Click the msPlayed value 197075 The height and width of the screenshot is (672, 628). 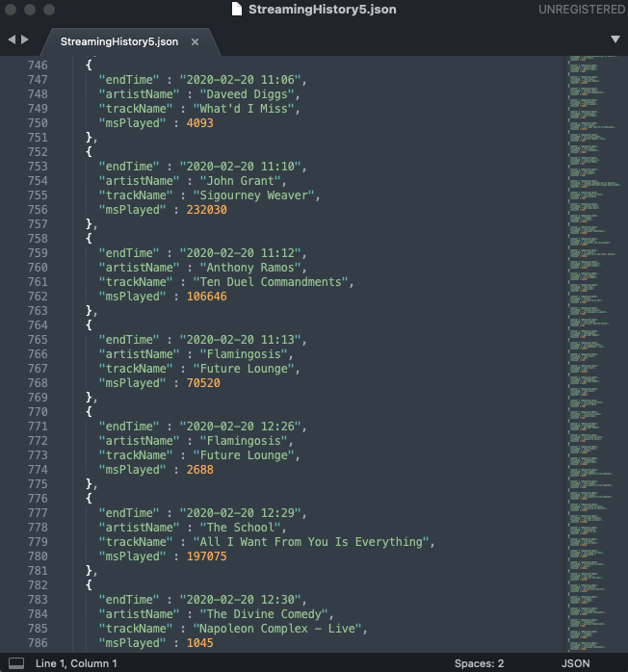207,556
